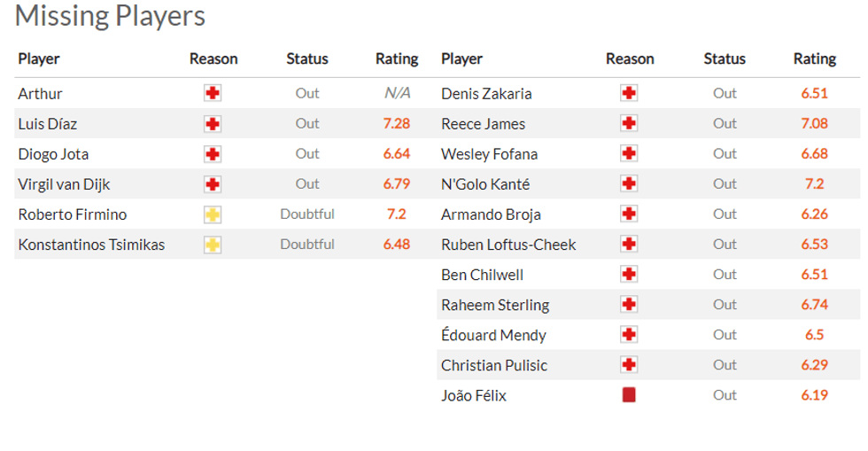This screenshot has height=451, width=868.
Task: Click the red cross beside Raheem Sterling
Action: [629, 305]
